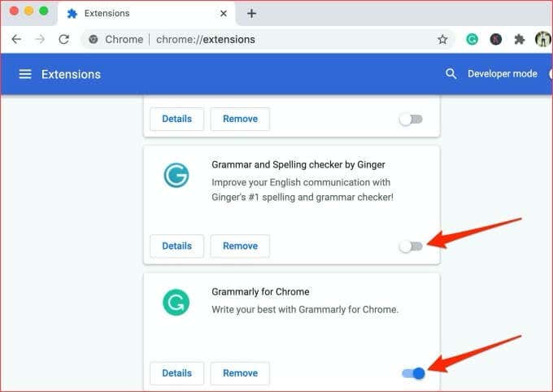This screenshot has height=392, width=553.
Task: Open the Extensions hamburger main menu
Action: [25, 74]
